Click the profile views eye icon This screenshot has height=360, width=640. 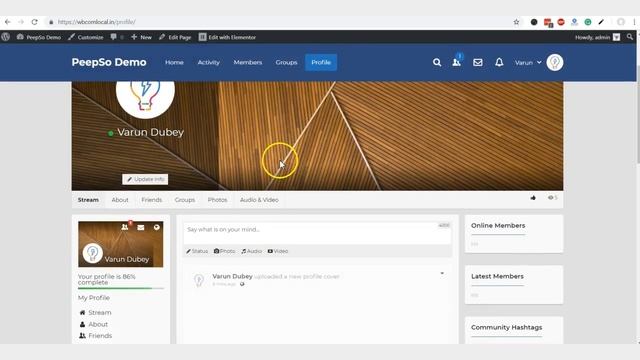pos(552,198)
